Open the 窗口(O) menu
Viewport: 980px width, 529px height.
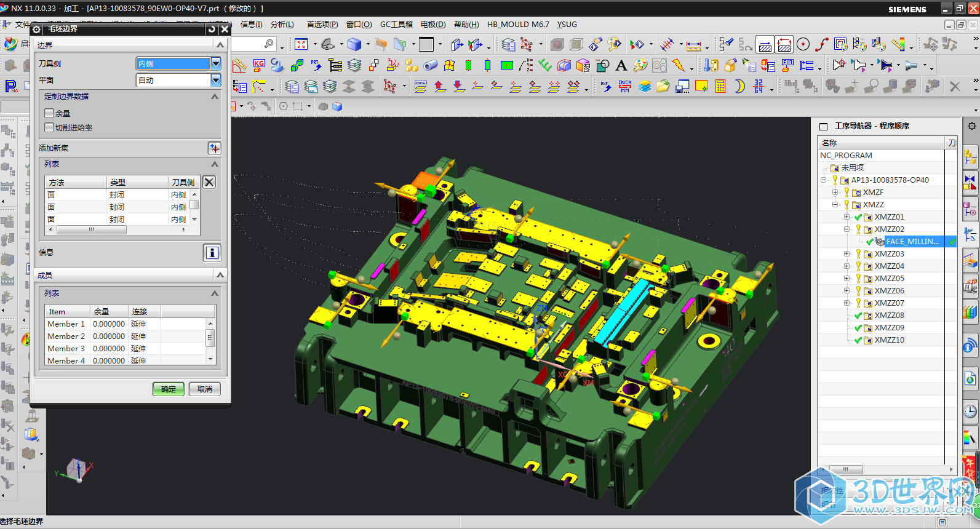[359, 25]
